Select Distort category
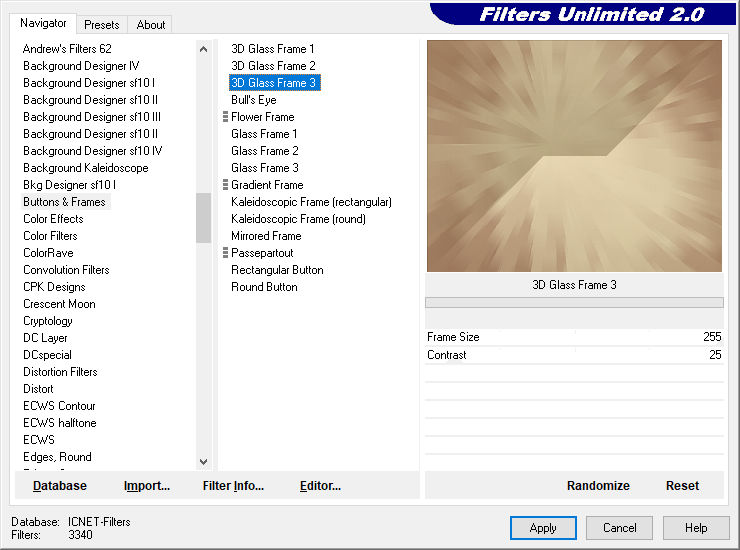 [x=38, y=389]
